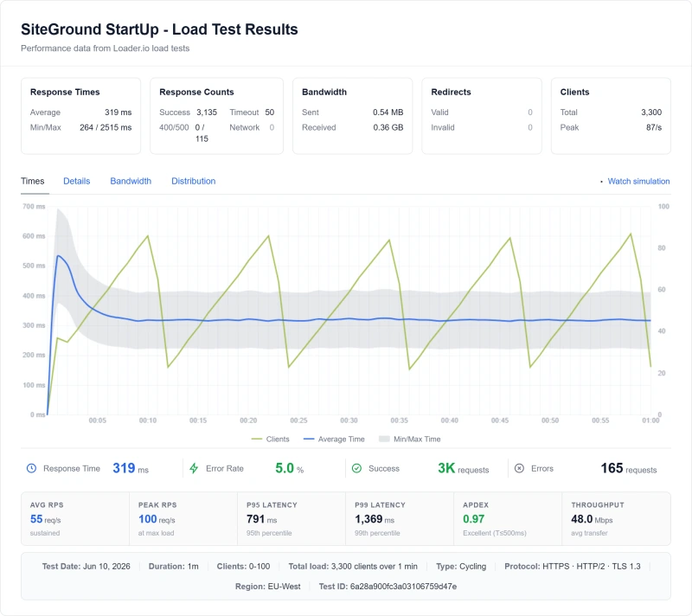Viewport: 692px width, 616px height.
Task: Click the Bandwidth card title
Action: coord(324,92)
